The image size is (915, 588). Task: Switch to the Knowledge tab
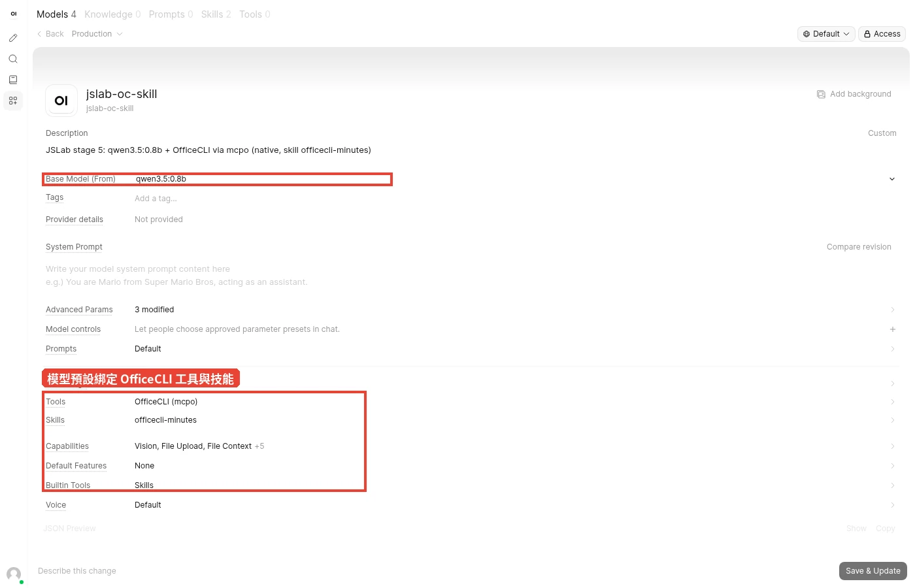coord(112,14)
